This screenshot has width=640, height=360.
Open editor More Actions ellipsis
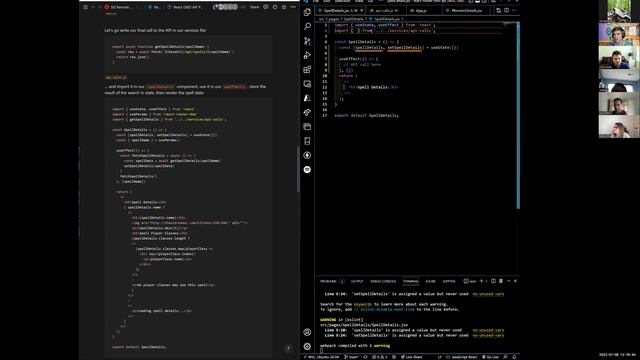(514, 11)
